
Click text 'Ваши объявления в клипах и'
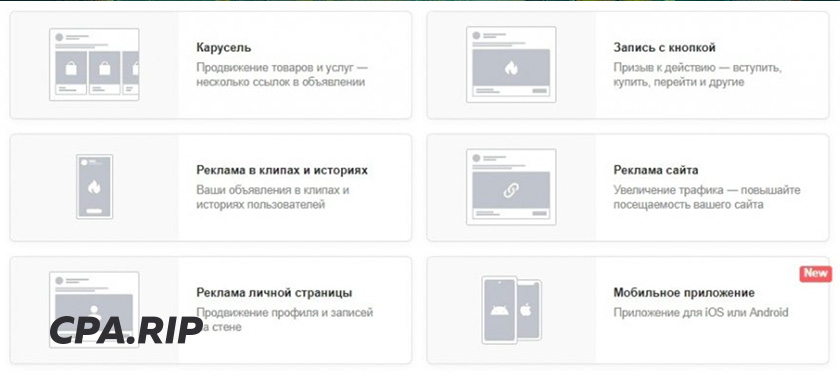273,190
